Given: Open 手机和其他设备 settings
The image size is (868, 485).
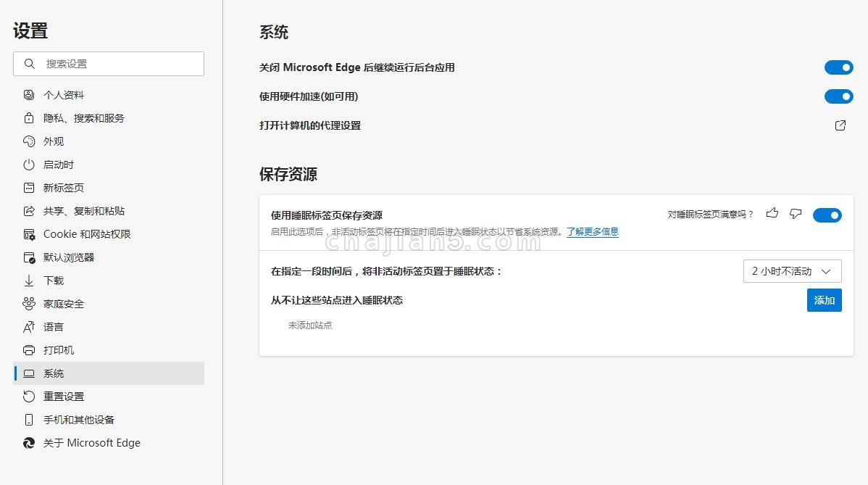Looking at the screenshot, I should pyautogui.click(x=109, y=420).
